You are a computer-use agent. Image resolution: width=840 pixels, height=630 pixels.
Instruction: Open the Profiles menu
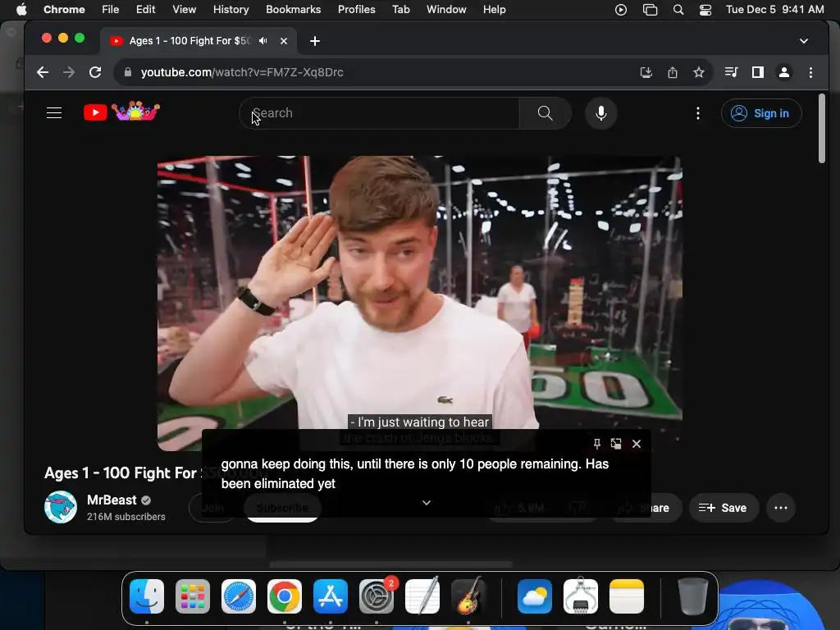(x=356, y=9)
